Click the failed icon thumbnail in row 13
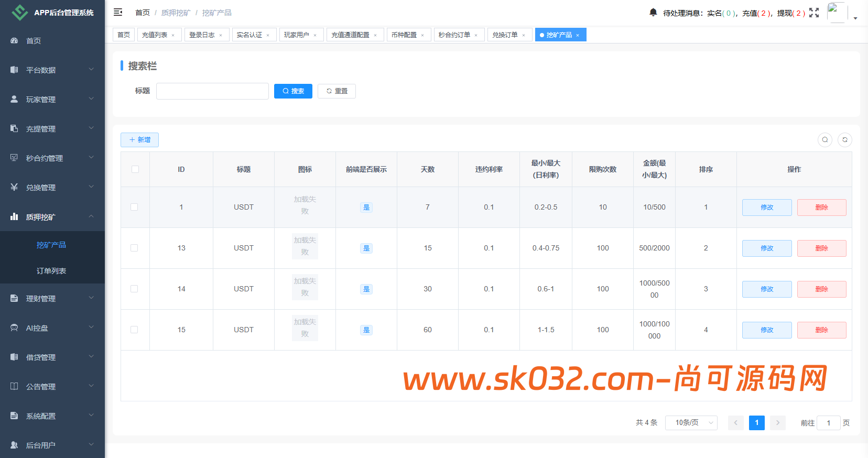The width and height of the screenshot is (868, 458). 305,246
